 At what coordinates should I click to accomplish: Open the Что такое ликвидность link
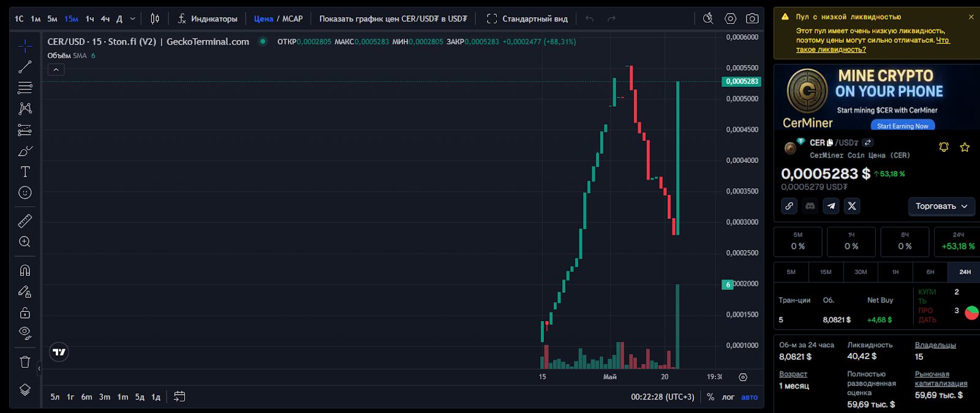pyautogui.click(x=873, y=45)
